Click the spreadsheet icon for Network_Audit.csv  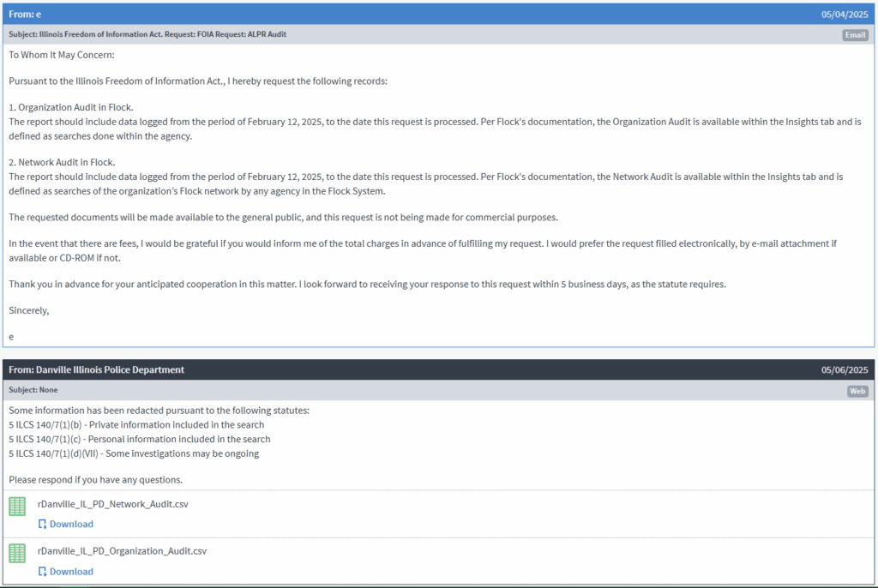[17, 507]
